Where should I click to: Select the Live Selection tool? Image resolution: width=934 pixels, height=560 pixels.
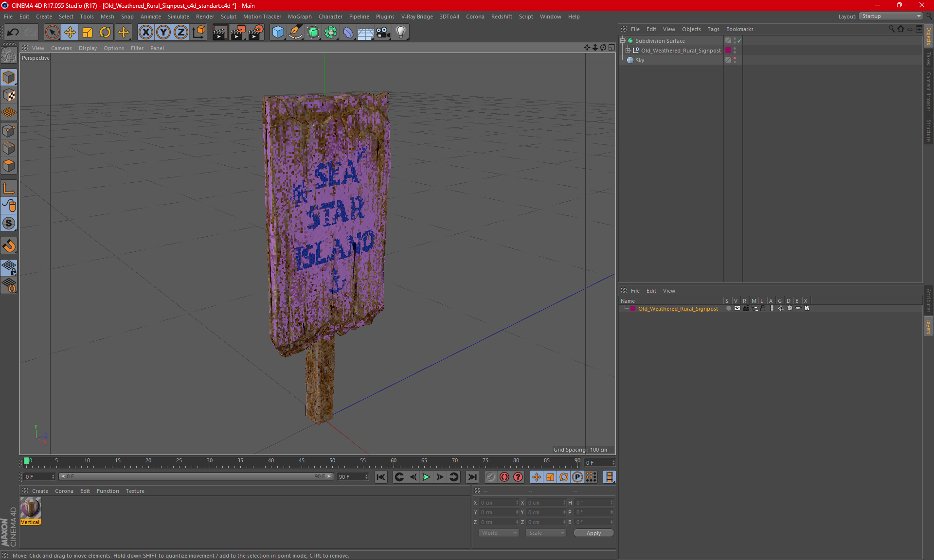coord(52,32)
